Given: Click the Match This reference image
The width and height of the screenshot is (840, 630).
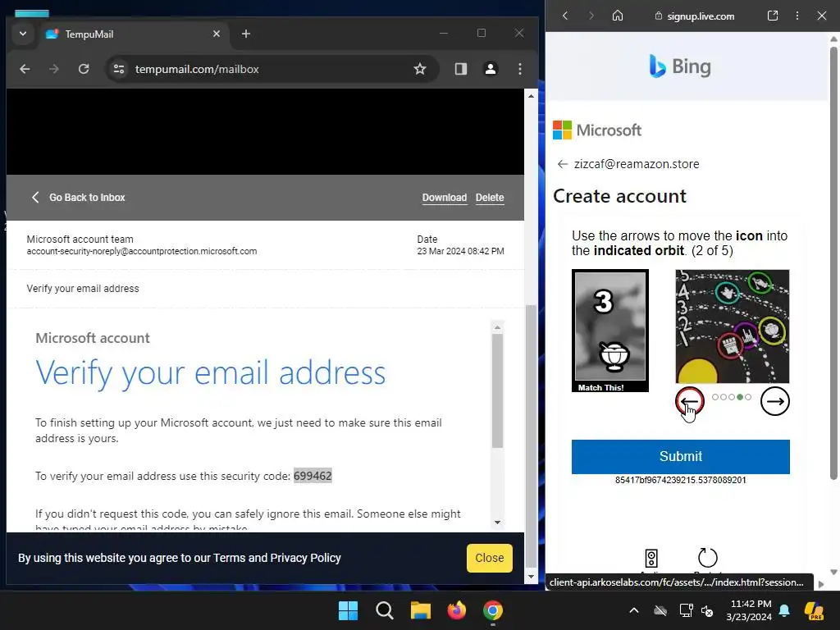Looking at the screenshot, I should click(610, 331).
